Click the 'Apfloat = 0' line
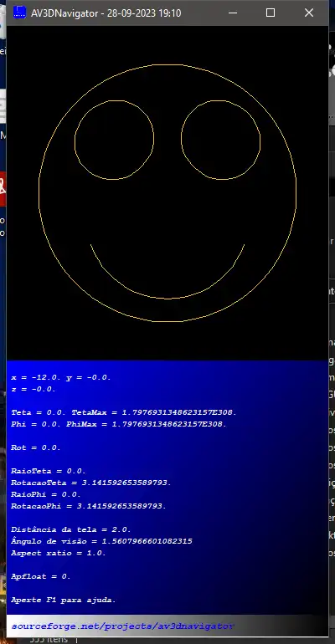The width and height of the screenshot is (335, 644). pyautogui.click(x=41, y=576)
